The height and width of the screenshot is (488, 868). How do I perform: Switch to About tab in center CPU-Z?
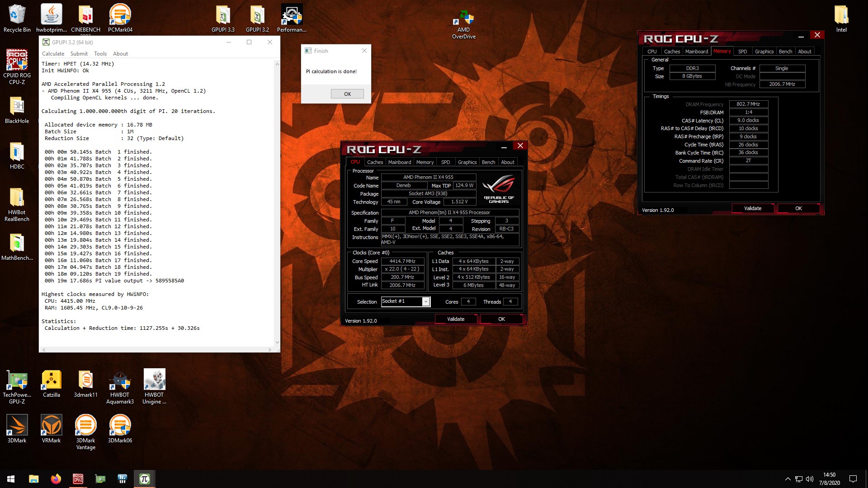[x=508, y=162]
